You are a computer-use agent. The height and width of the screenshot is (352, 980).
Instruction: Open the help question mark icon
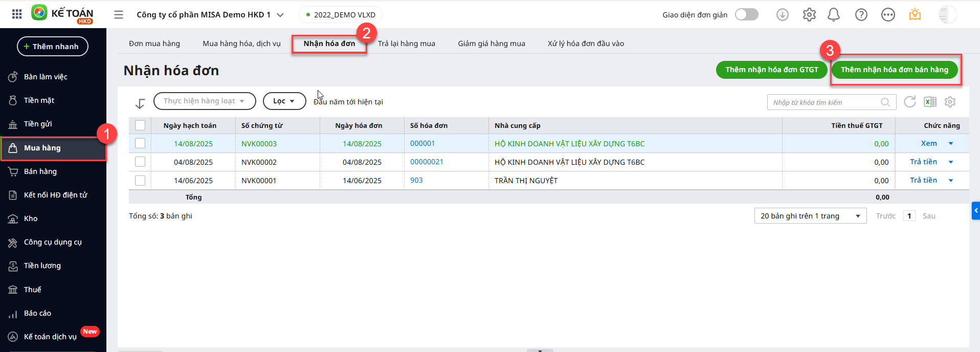pyautogui.click(x=861, y=15)
